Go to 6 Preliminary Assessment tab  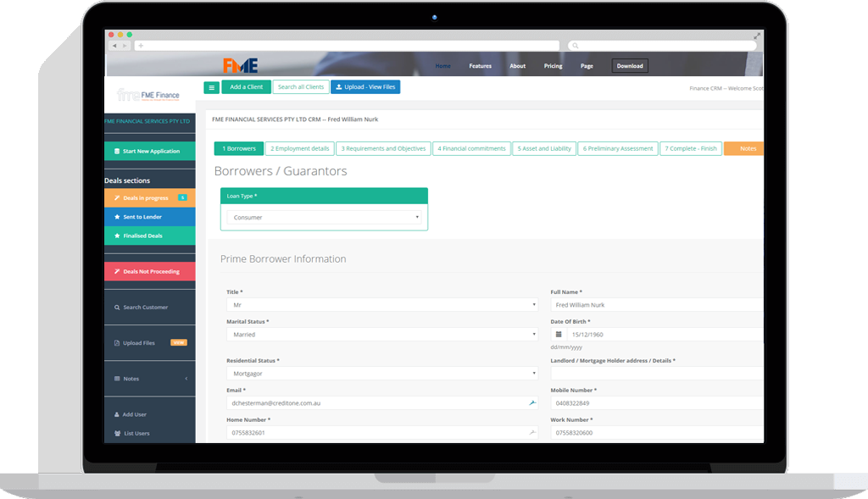[x=618, y=149]
